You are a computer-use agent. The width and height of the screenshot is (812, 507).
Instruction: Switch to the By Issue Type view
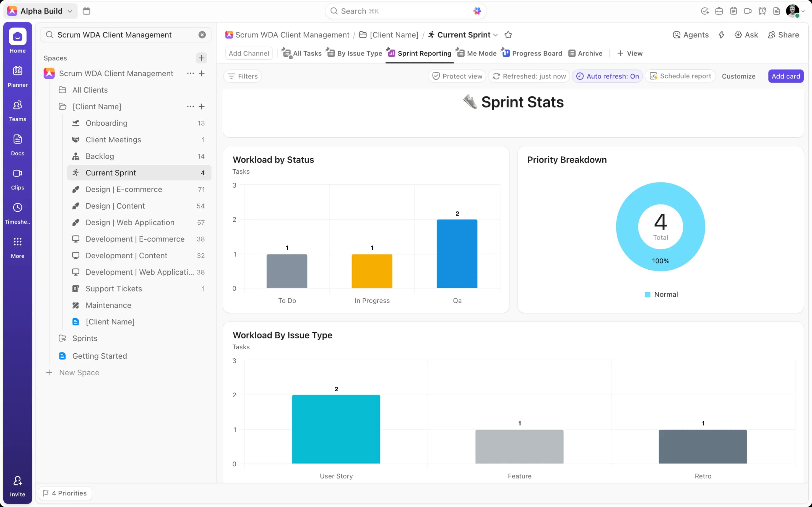coord(355,53)
